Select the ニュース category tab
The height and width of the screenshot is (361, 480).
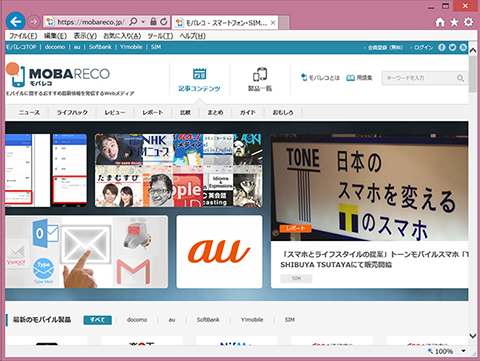pyautogui.click(x=29, y=113)
